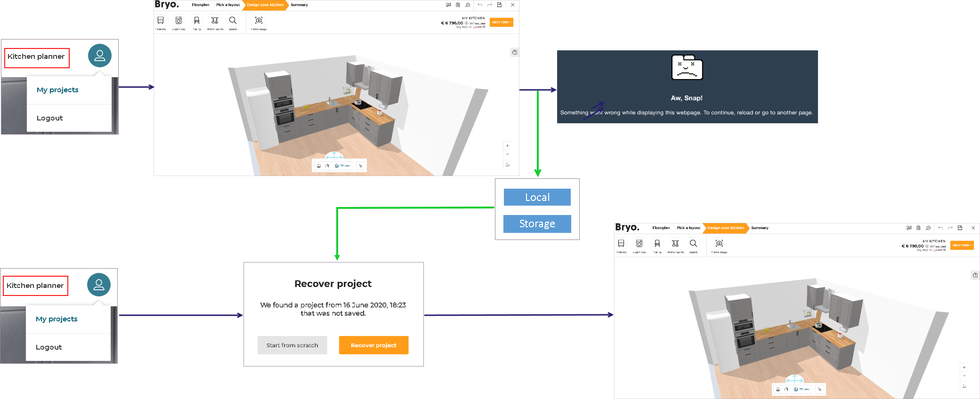
Task: Zoom out with minus button in upper planner
Action: coord(507,154)
